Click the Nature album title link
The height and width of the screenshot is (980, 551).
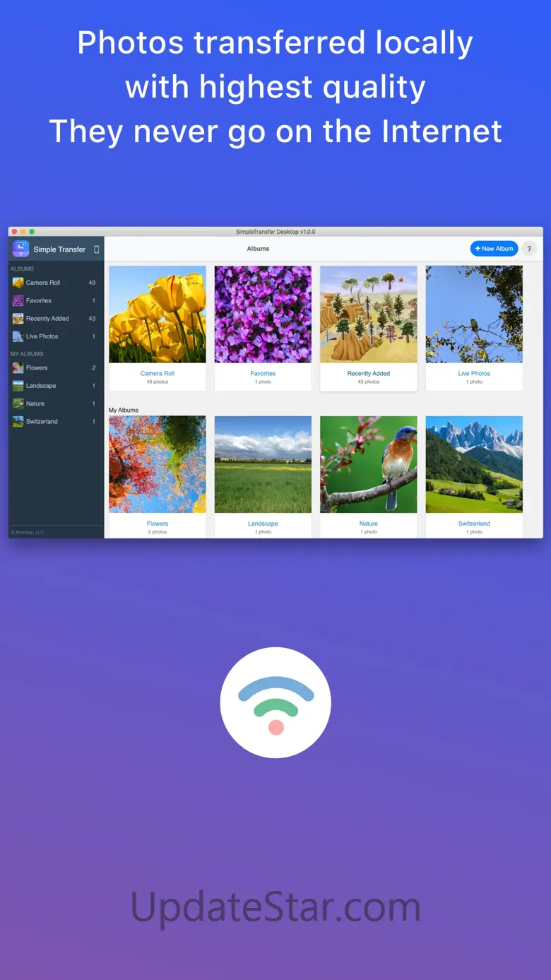coord(369,524)
